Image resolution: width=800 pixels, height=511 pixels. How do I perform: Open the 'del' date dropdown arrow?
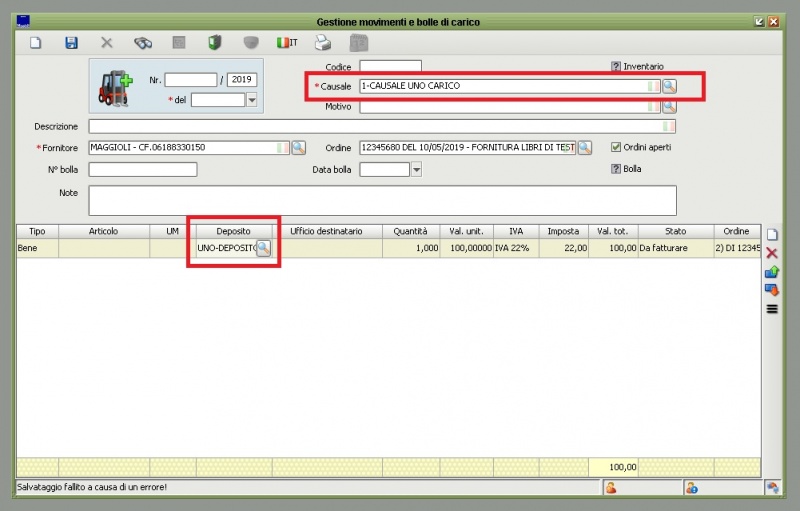click(x=252, y=100)
